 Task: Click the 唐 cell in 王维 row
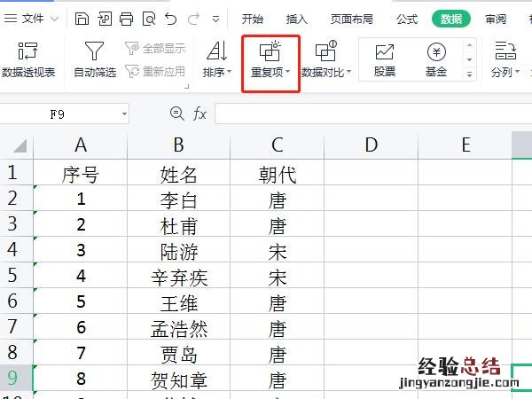point(278,302)
